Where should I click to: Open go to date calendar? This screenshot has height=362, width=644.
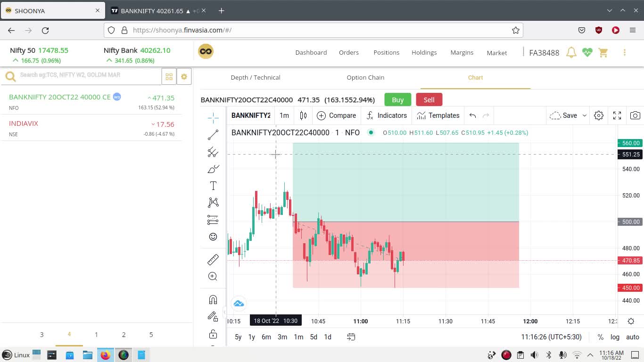351,337
